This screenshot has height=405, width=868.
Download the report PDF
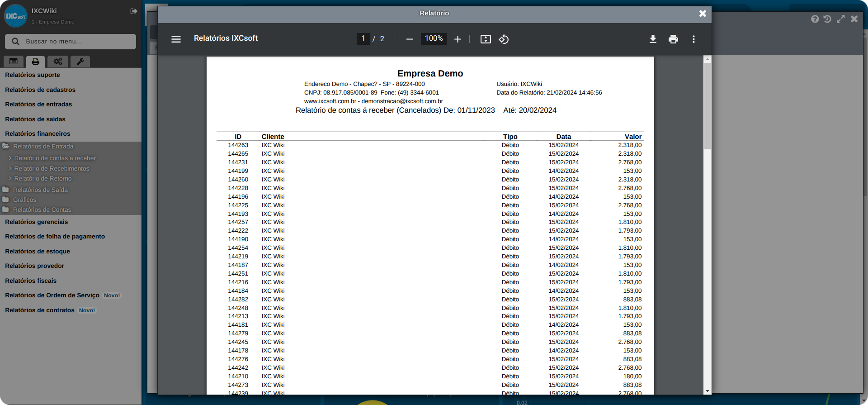click(653, 39)
